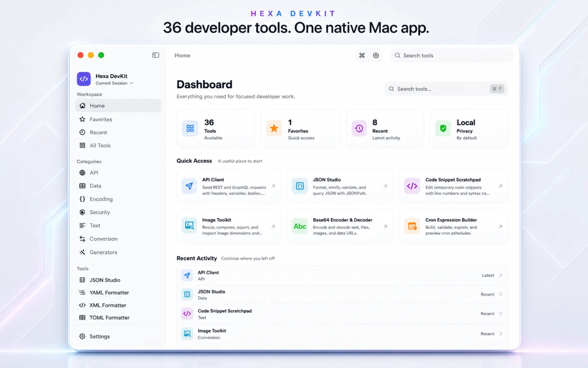Open the Base64 Encoder & Decoder card

pyautogui.click(x=340, y=227)
